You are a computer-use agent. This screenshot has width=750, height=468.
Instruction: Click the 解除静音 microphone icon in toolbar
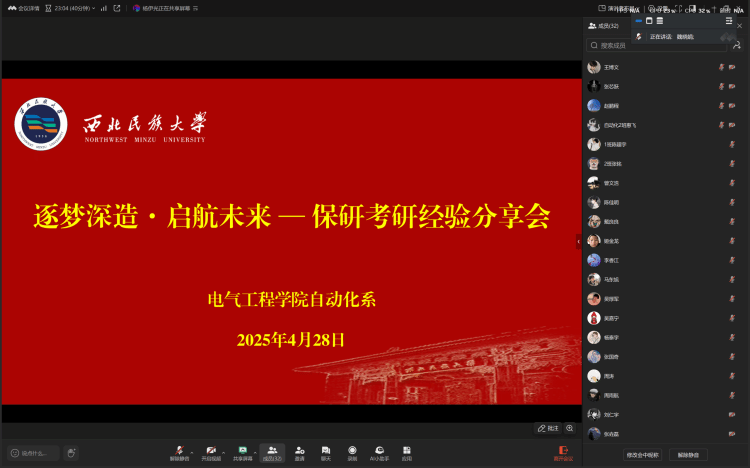coord(177,450)
